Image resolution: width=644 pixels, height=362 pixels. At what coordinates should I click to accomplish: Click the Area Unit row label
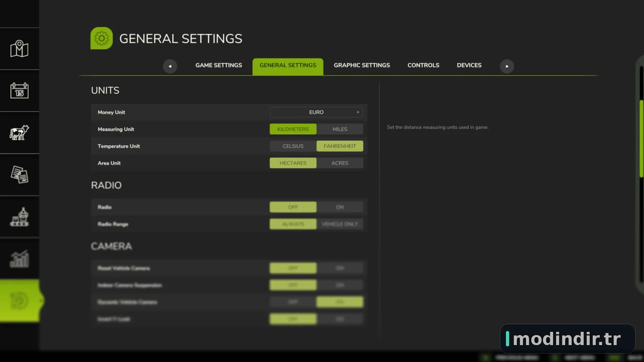[109, 163]
